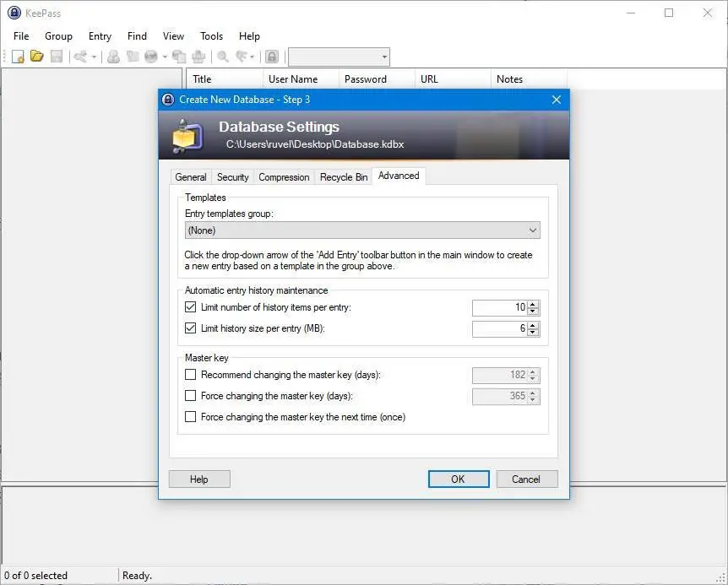Expand the Entry templates group dropdown
The width and height of the screenshot is (728, 585).
(x=362, y=230)
